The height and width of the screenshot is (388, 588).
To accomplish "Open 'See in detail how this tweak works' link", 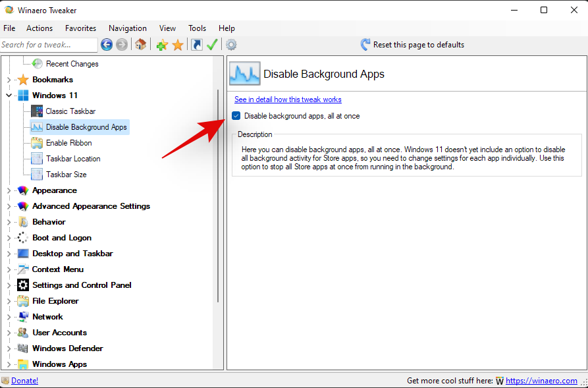I will (x=288, y=99).
